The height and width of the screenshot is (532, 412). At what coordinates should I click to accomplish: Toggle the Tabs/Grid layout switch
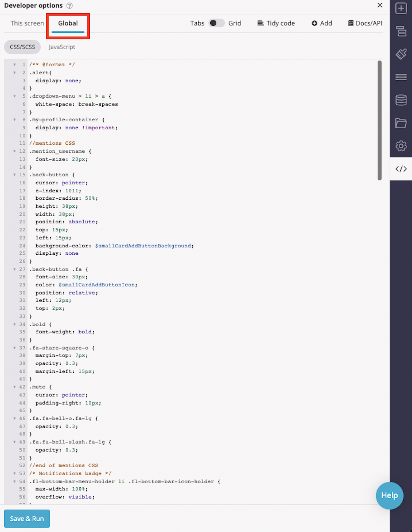(x=216, y=23)
